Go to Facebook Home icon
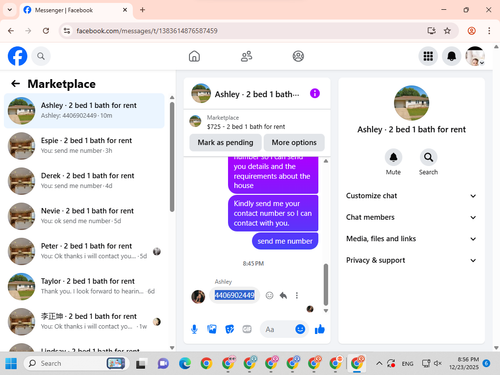 coord(194,56)
